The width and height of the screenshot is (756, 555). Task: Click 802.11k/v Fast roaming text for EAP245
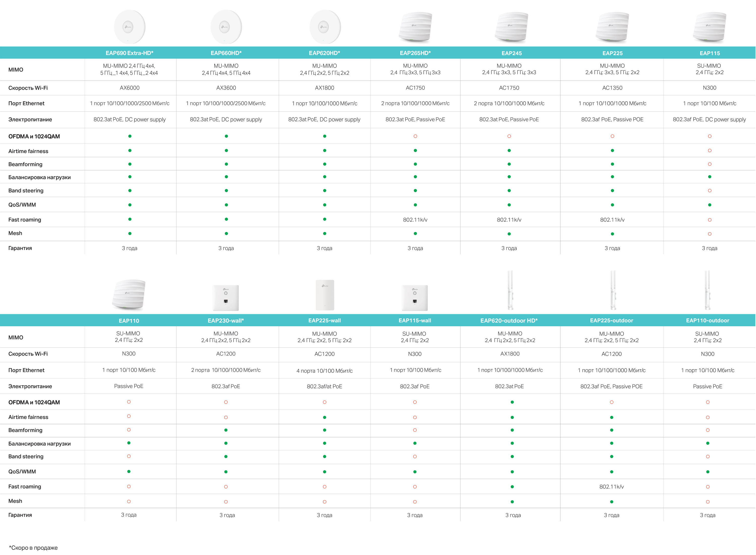pyautogui.click(x=509, y=220)
